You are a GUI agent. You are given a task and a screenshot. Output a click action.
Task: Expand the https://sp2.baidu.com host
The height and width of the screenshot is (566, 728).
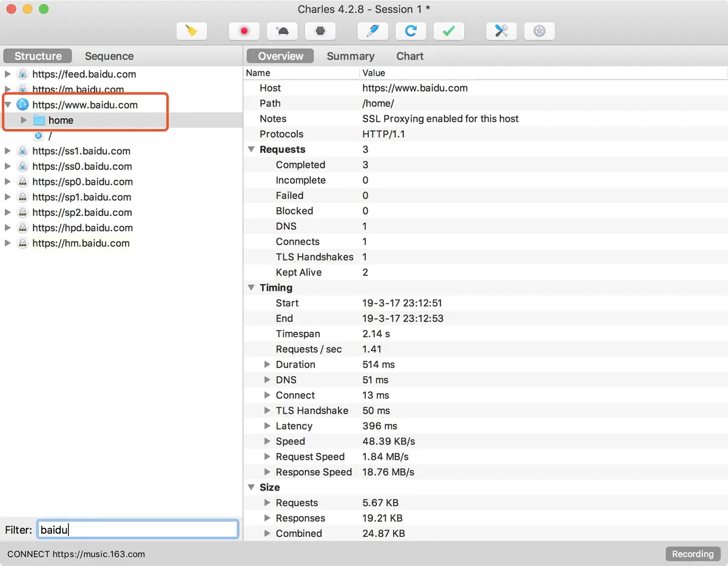coord(8,212)
